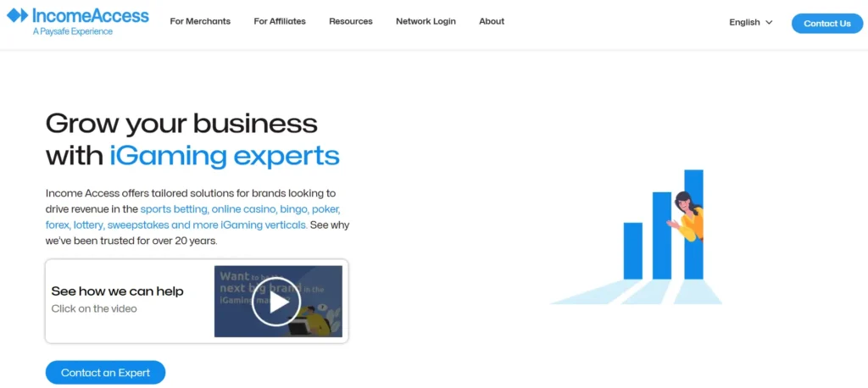This screenshot has width=868, height=388.
Task: Click the Contact Us button
Action: pyautogui.click(x=827, y=23)
